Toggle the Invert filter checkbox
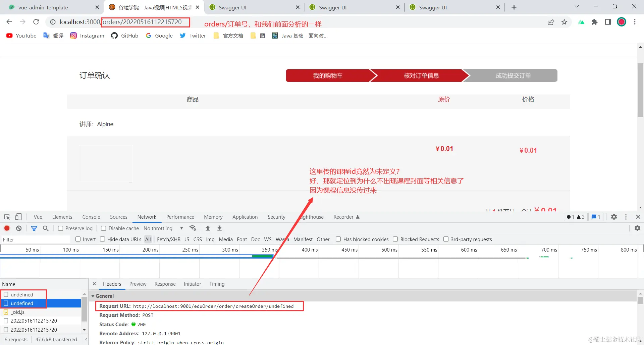The height and width of the screenshot is (345, 644). click(x=78, y=239)
